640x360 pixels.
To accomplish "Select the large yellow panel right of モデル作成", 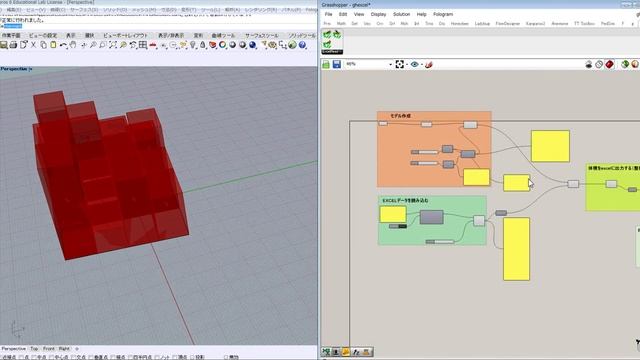I will [x=550, y=146].
